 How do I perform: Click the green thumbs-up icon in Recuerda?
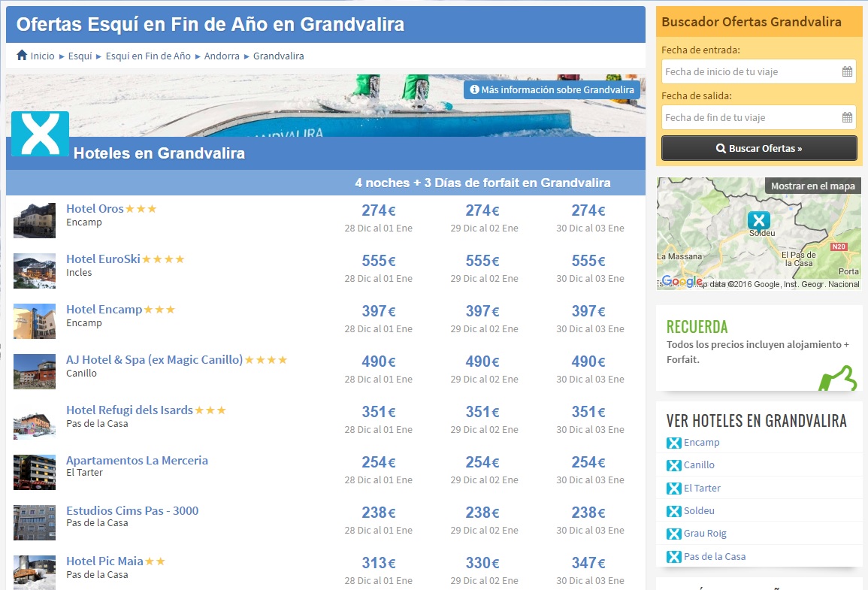tap(837, 379)
